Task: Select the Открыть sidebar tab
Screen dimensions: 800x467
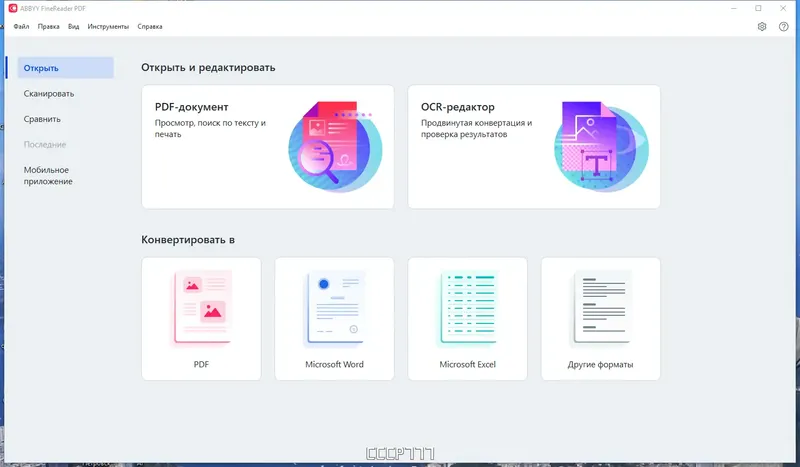Action: click(65, 68)
